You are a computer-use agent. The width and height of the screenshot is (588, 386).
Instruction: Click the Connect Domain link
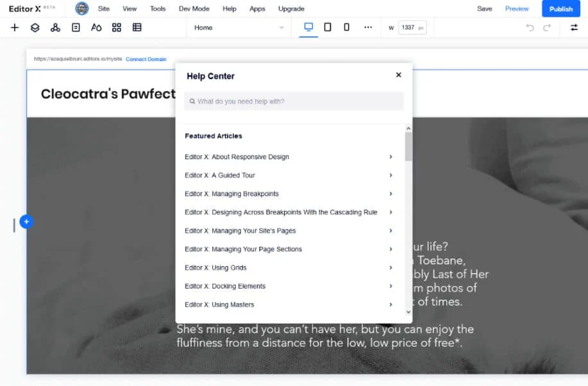click(146, 59)
